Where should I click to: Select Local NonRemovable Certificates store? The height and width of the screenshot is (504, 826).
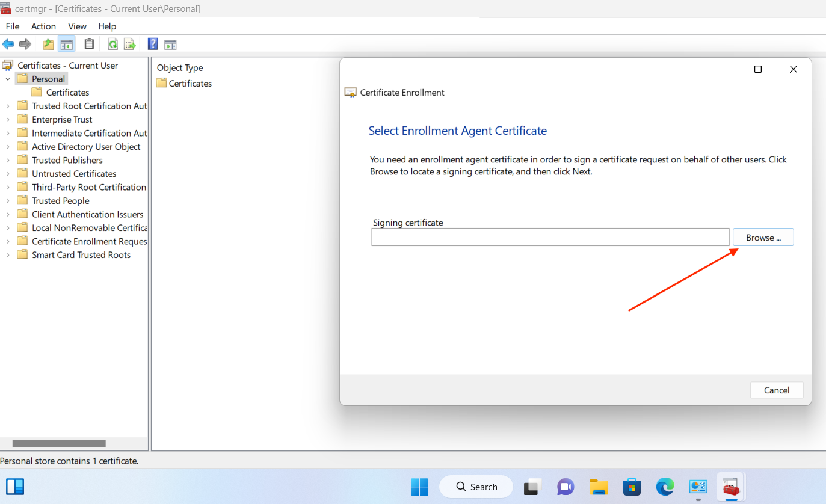click(x=89, y=228)
